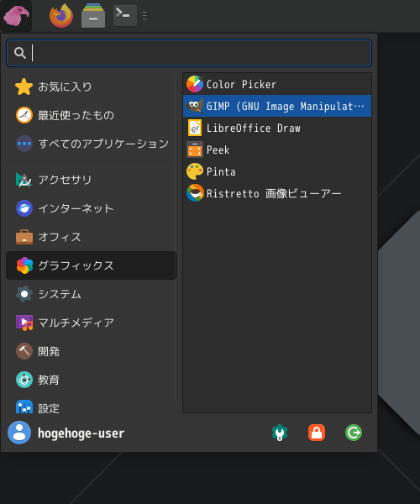Launch GIMP (GNU Image Manipulation Program)

[277, 106]
